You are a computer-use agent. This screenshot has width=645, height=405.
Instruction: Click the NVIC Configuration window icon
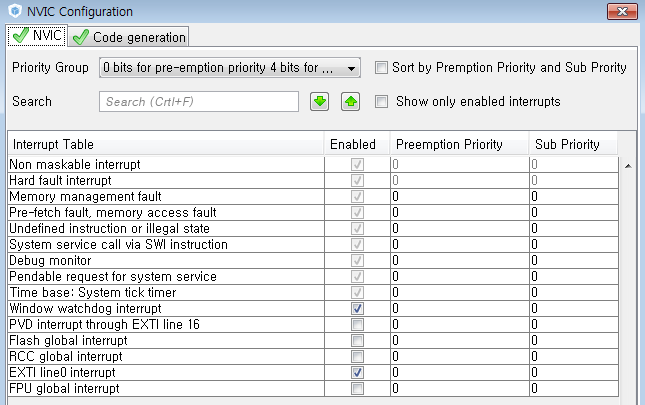(x=15, y=11)
